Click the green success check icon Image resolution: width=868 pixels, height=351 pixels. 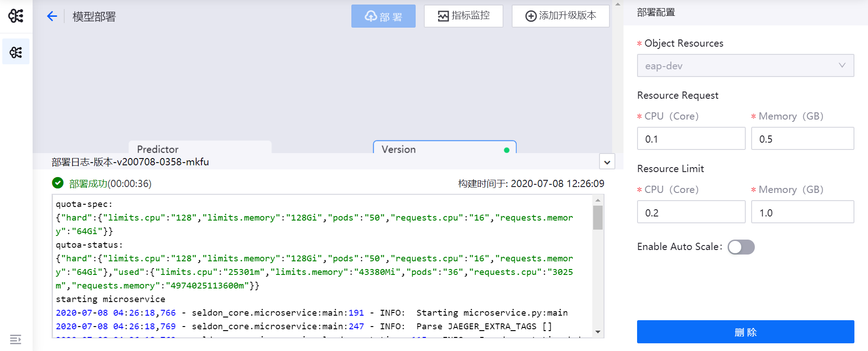(58, 183)
